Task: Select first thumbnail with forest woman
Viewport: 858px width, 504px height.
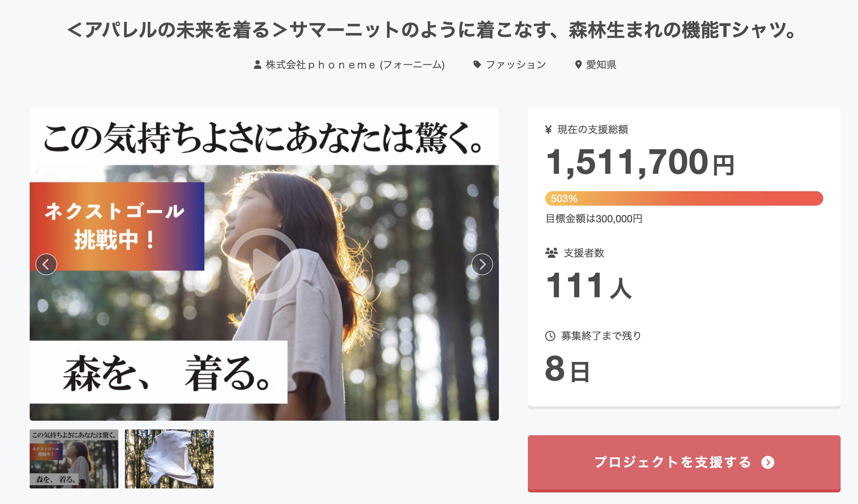Action: [x=74, y=459]
